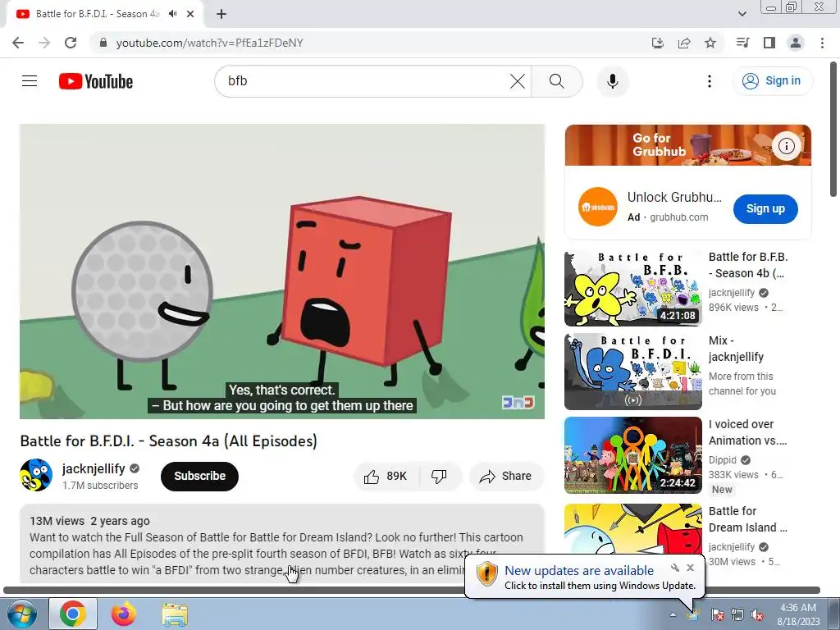This screenshot has width=840, height=630.
Task: Open the I voiced over Animation vs. title
Action: 748,432
